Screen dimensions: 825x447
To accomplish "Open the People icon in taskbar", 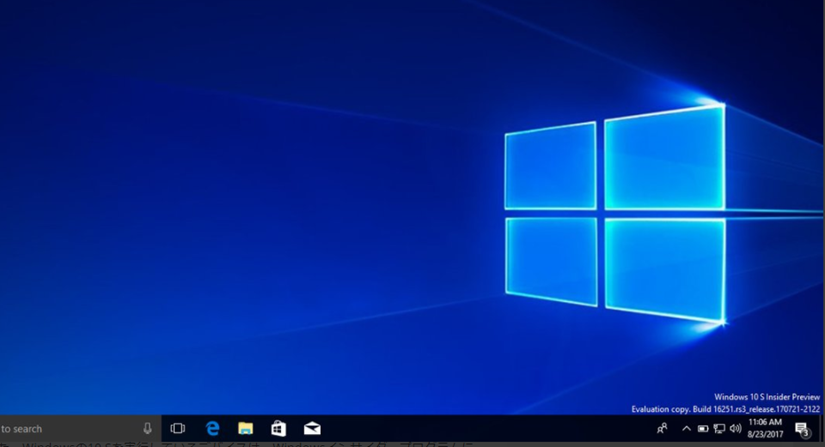I will (x=662, y=429).
